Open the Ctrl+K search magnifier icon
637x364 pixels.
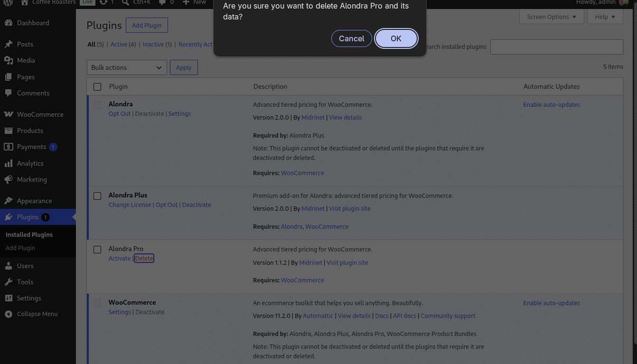pyautogui.click(x=125, y=2)
